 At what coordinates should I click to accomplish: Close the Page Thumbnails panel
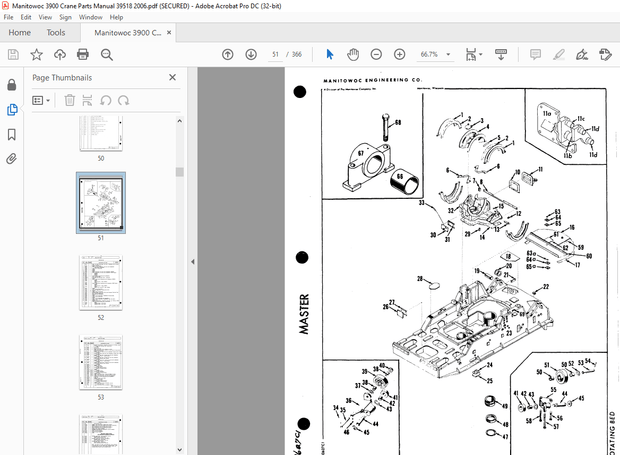point(172,77)
